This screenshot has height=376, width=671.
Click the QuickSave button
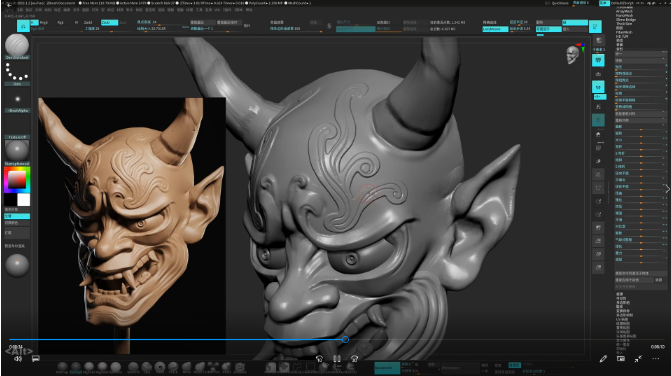pyautogui.click(x=560, y=3)
